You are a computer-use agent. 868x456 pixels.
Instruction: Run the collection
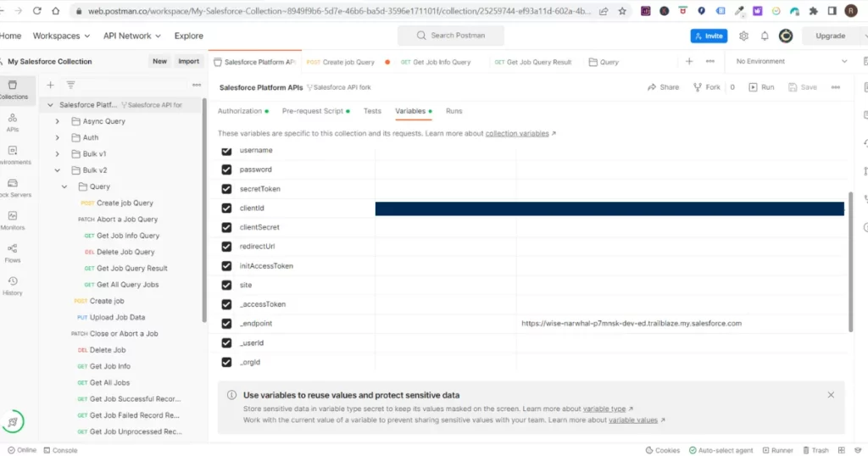click(761, 87)
